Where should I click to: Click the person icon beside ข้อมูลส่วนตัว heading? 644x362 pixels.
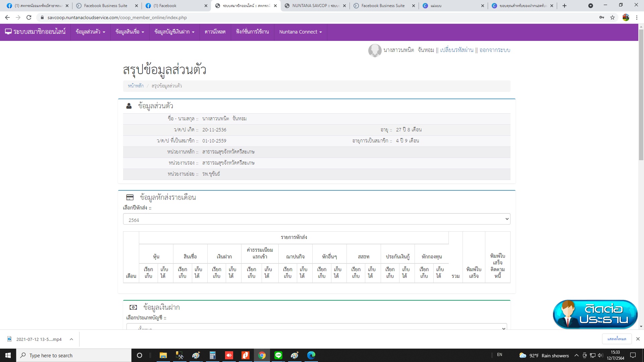tap(129, 106)
